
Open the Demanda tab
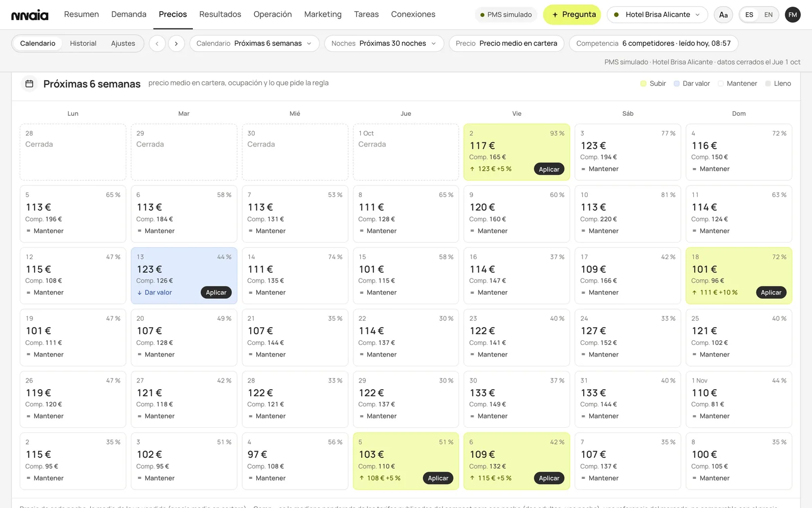point(129,14)
